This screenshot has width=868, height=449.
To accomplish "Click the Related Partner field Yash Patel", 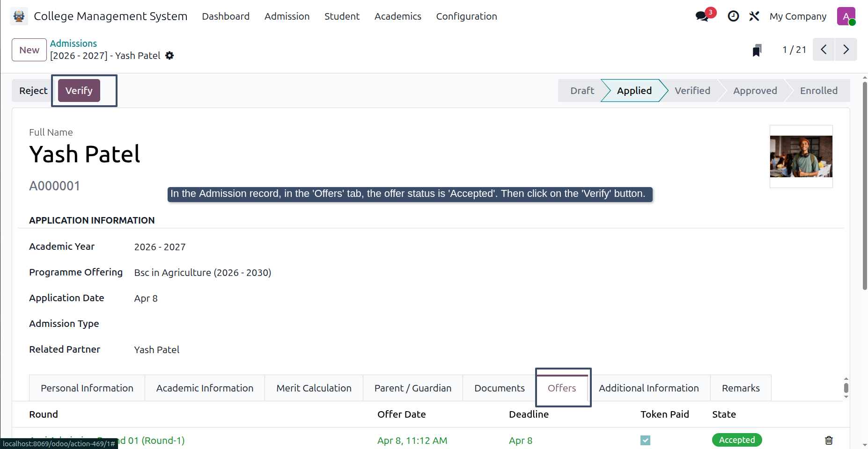I will click(x=157, y=350).
